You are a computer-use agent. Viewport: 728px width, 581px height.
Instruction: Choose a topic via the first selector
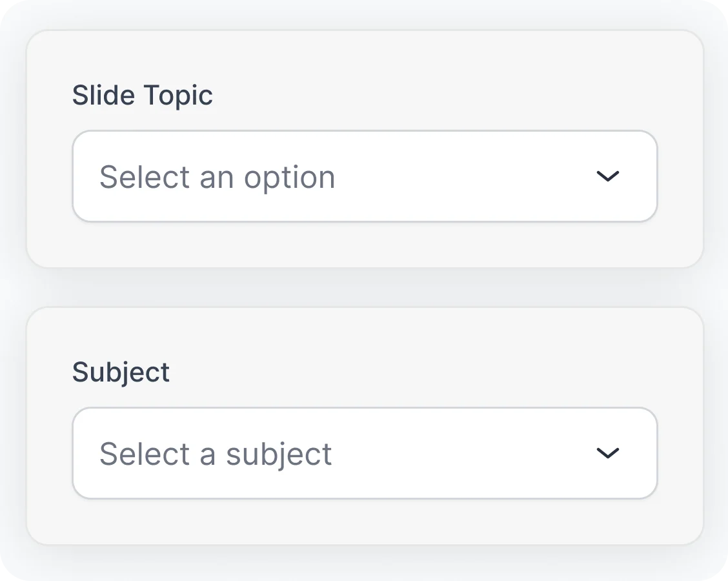click(365, 176)
